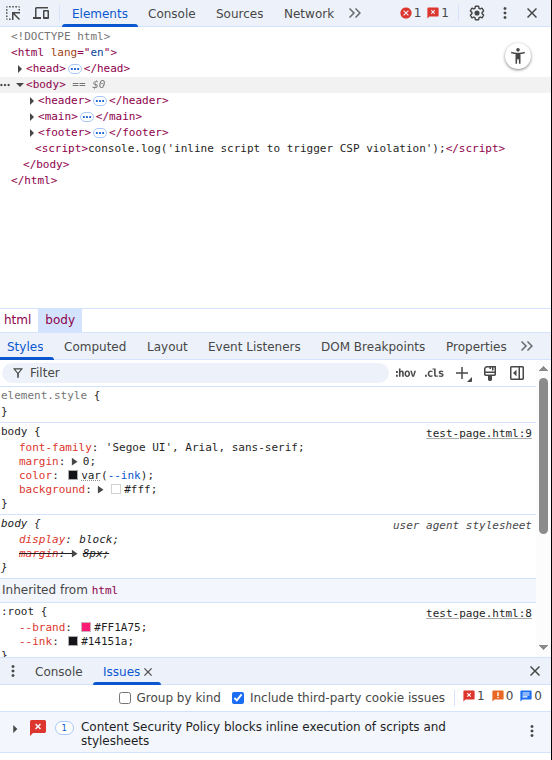Open the test-page.html:8 source link
Image resolution: width=552 pixels, height=760 pixels.
pyautogui.click(x=479, y=613)
